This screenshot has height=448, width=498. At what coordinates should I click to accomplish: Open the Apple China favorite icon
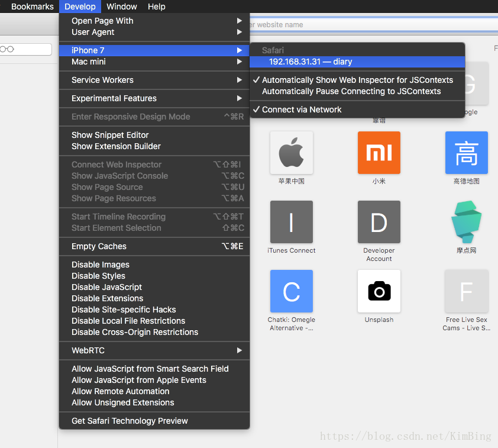pos(291,153)
